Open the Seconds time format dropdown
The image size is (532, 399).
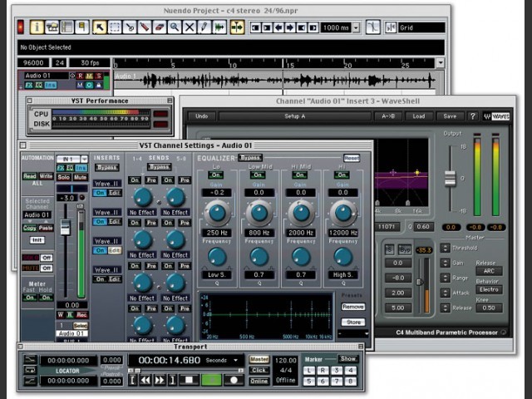[x=236, y=360]
